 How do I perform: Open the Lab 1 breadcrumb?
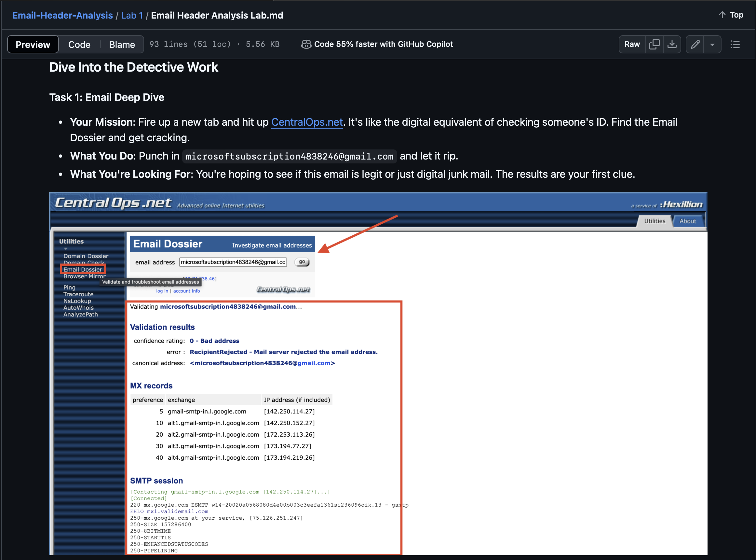tap(132, 15)
